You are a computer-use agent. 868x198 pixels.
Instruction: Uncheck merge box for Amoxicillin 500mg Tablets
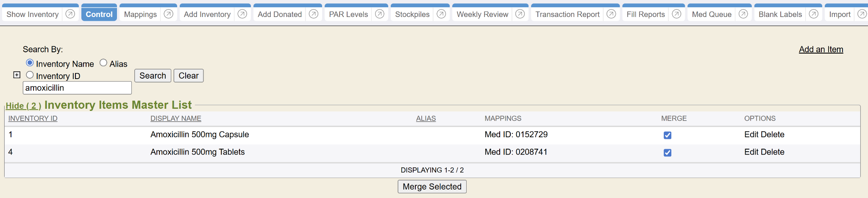click(667, 153)
